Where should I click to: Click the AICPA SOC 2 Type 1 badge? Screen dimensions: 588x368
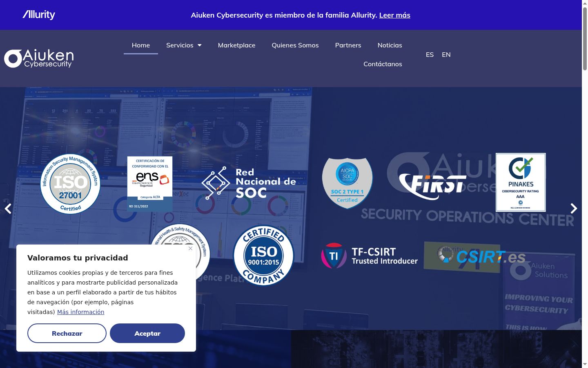(347, 183)
